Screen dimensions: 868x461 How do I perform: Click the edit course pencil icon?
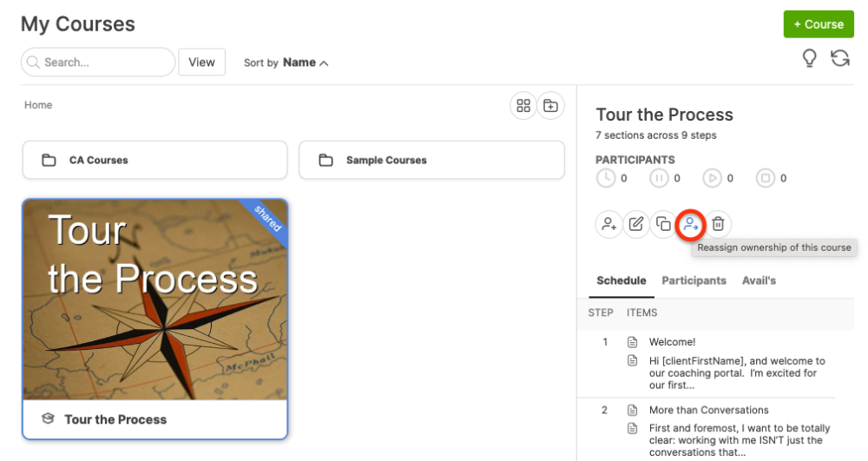(x=636, y=224)
